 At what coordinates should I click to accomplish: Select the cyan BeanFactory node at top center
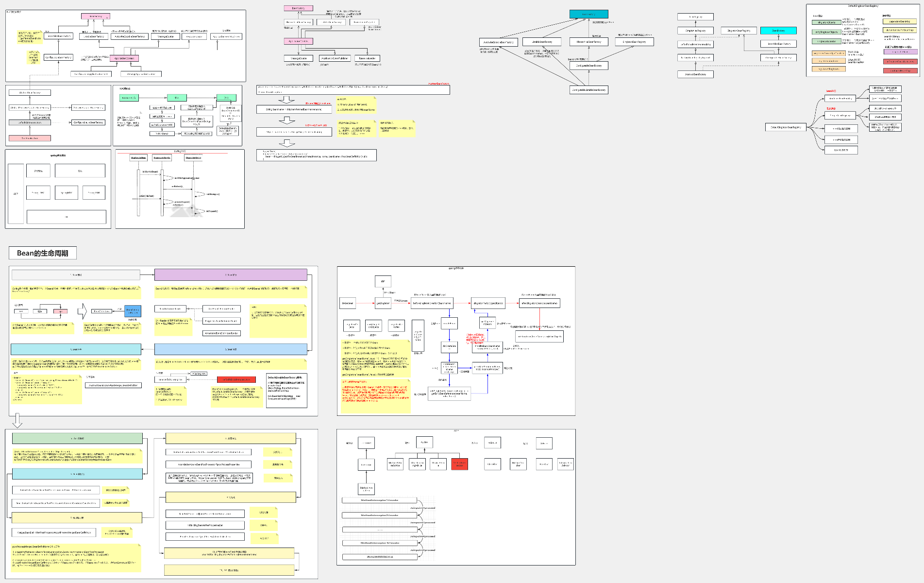(588, 15)
